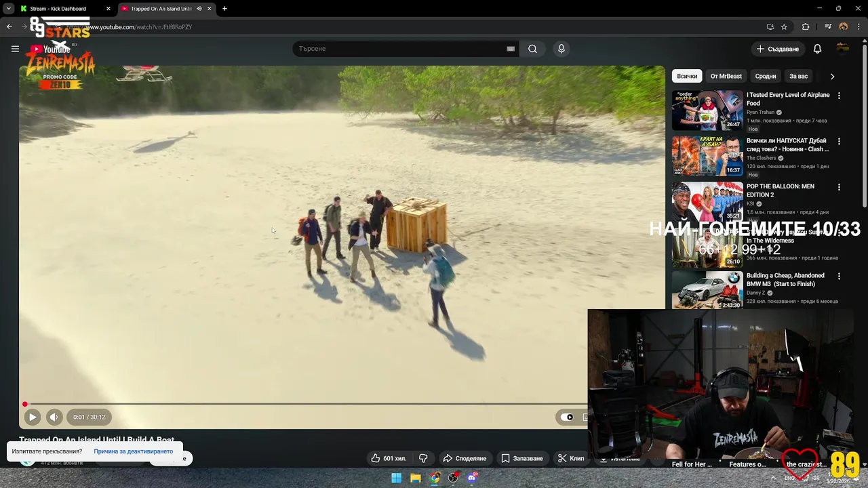Open the Clashers Dubai news thumbnail
This screenshot has height=488, width=868.
(x=707, y=156)
